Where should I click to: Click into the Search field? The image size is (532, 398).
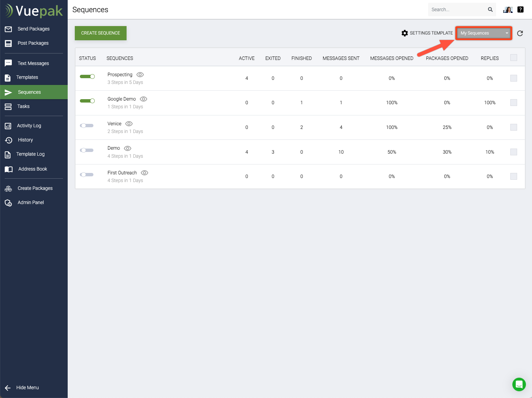pyautogui.click(x=457, y=9)
